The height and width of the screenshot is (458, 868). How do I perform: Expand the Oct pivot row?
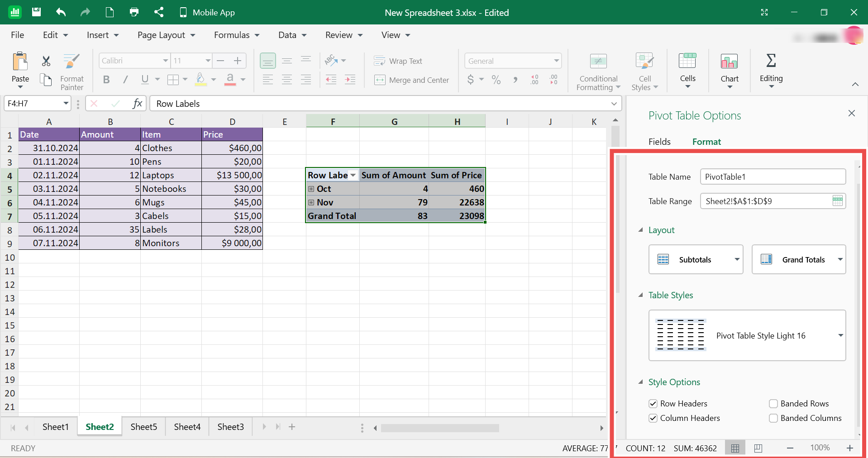coord(311,189)
